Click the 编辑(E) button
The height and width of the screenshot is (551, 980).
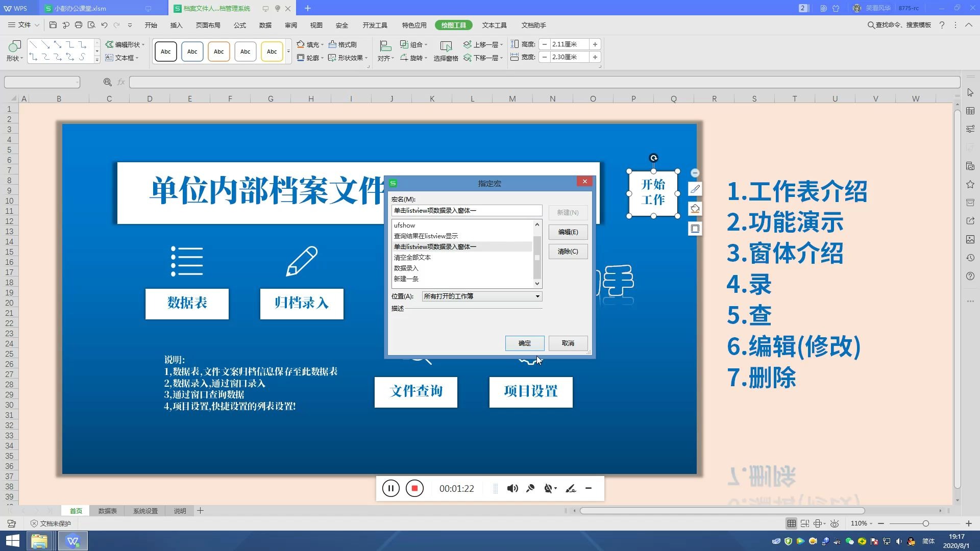click(568, 232)
